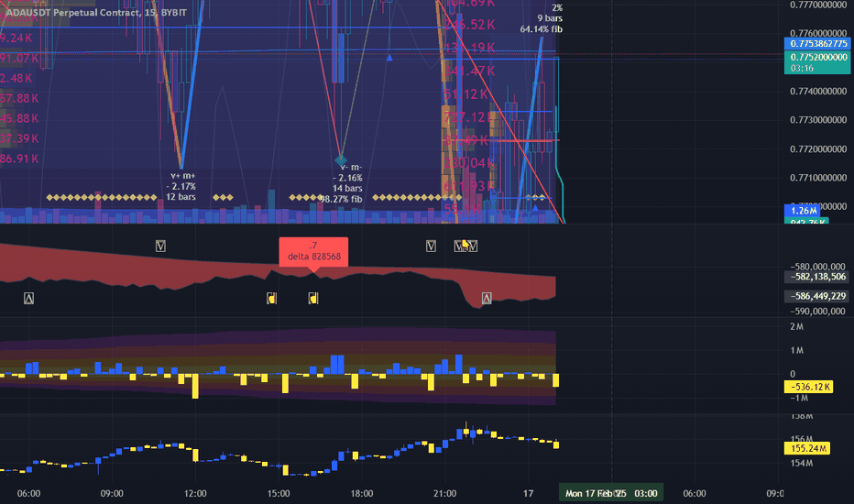Click the magenta 246.52K volume profile value
854x504 pixels.
470,25
